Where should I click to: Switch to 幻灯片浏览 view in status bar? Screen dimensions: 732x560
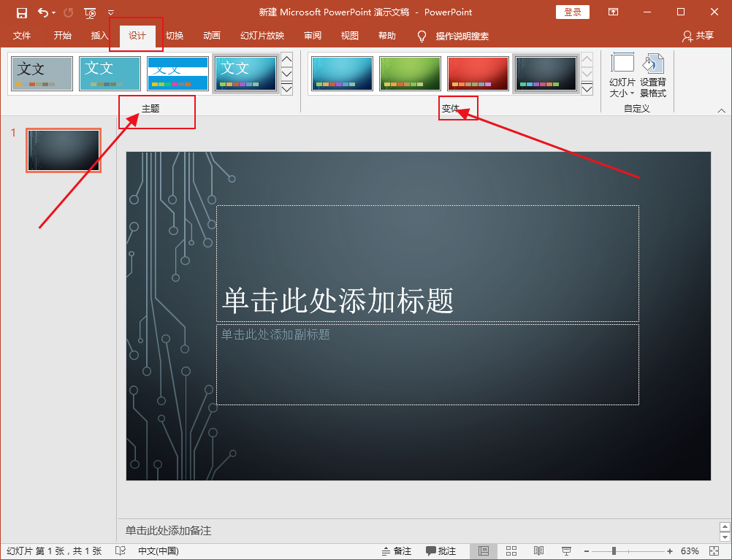point(511,551)
